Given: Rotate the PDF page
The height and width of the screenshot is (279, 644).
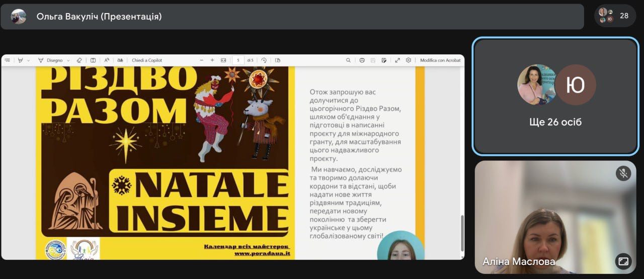Looking at the screenshot, I should point(264,60).
